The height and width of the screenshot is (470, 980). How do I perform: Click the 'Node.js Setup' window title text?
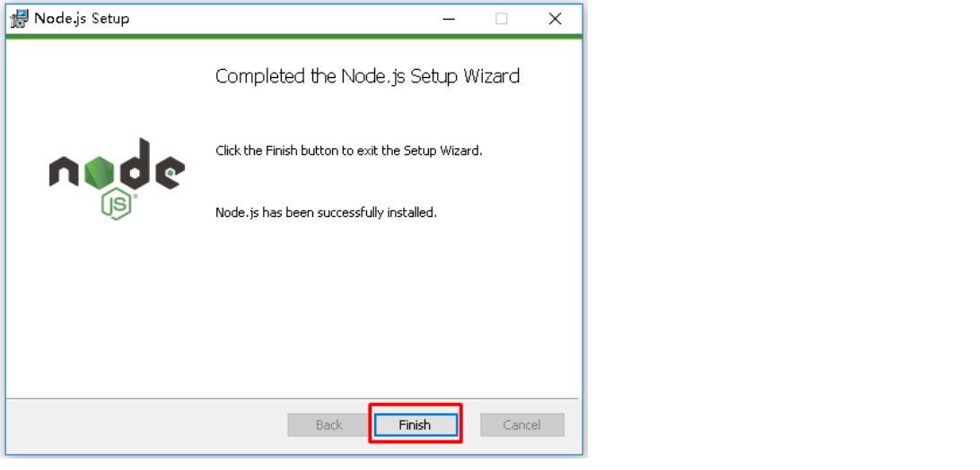tap(82, 19)
